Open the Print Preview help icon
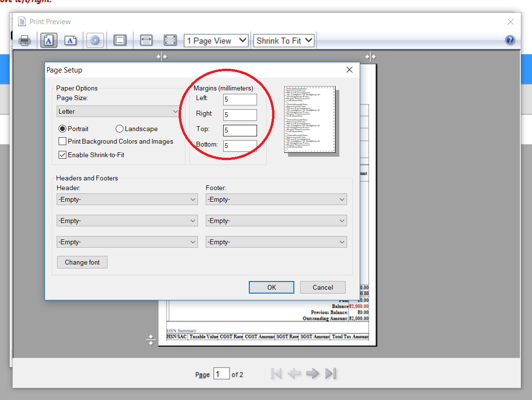532x400 pixels. 510,40
